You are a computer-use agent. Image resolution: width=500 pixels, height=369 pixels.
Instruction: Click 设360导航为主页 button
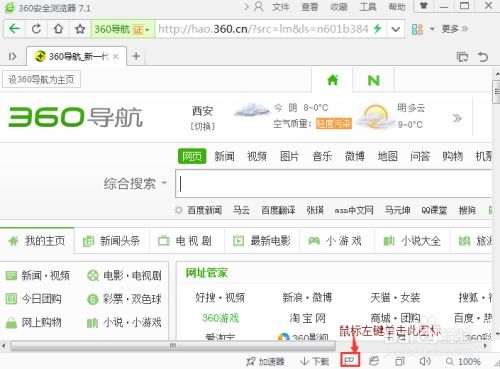(41, 79)
